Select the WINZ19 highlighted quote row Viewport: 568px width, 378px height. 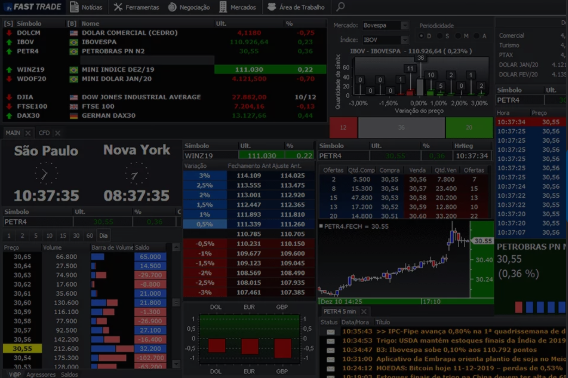[x=165, y=69]
